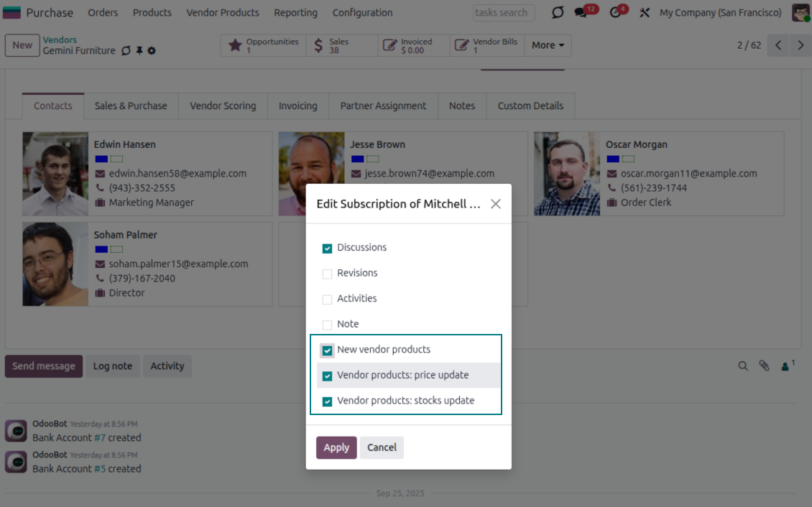Open the messages chat icon with badge
The image size is (812, 507).
[x=581, y=13]
